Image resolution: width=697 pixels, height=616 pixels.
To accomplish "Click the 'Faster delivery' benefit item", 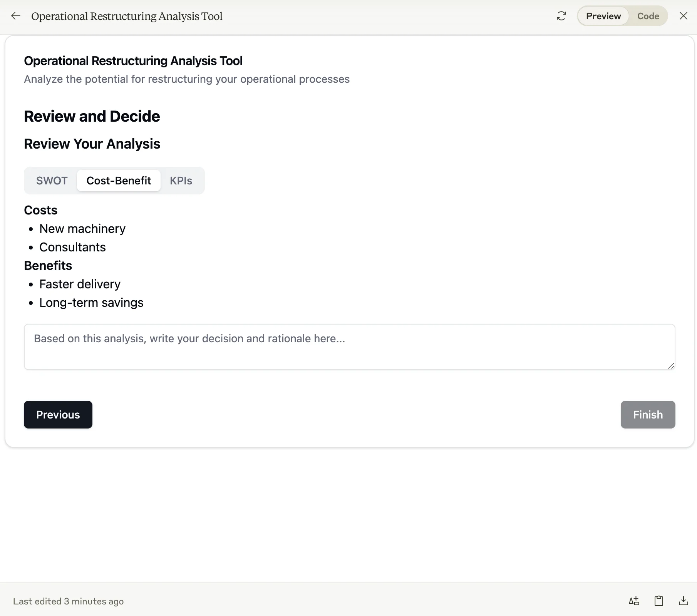I will coord(80,284).
